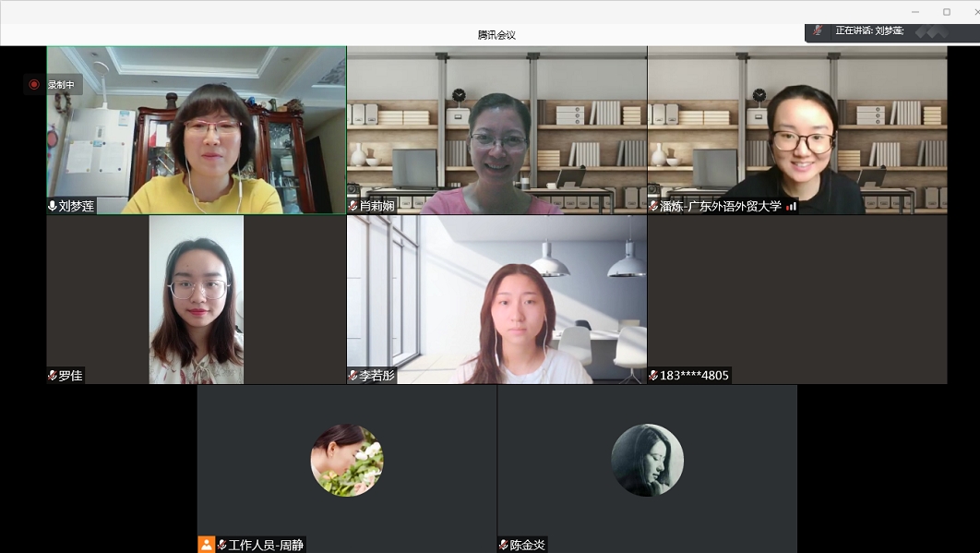This screenshot has height=553, width=980.
Task: Click the flower profile avatar of 周静
Action: (347, 460)
